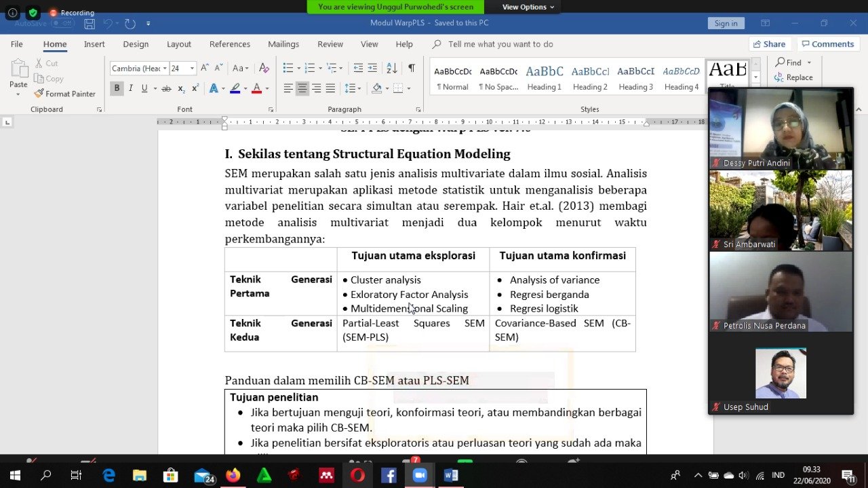Screen dimensions: 868x488
Task: Open the Windows Start menu
Action: pyautogui.click(x=15, y=475)
